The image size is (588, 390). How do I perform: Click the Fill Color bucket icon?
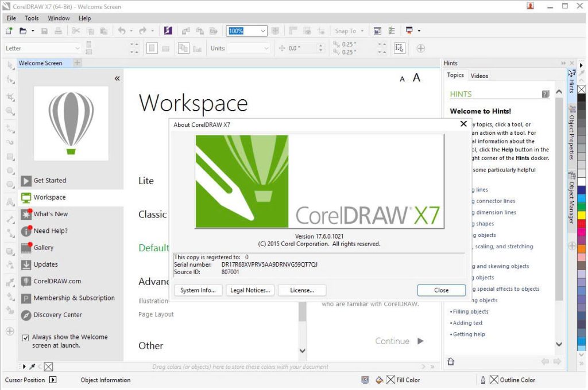tap(379, 380)
